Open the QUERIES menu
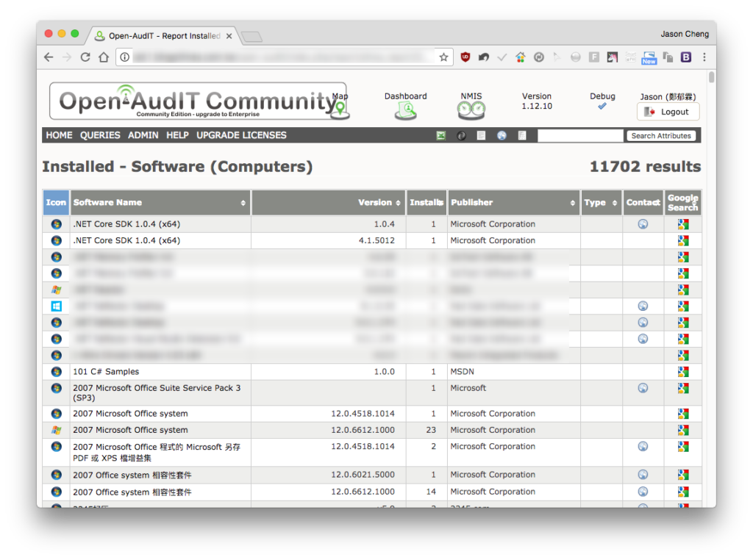 [100, 135]
